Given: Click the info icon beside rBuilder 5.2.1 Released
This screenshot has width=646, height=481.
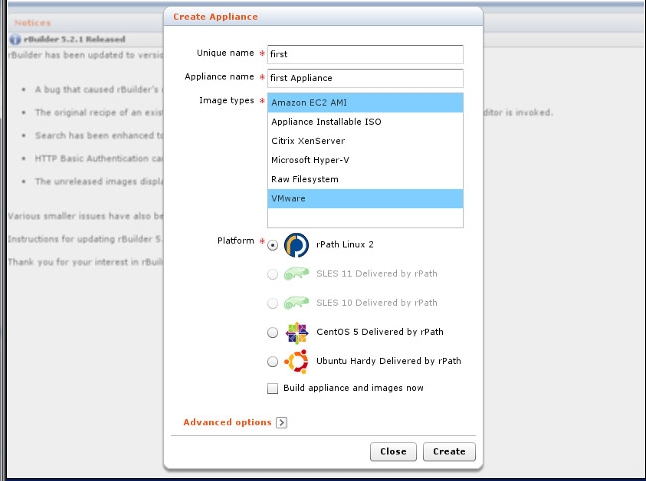Looking at the screenshot, I should pyautogui.click(x=15, y=40).
